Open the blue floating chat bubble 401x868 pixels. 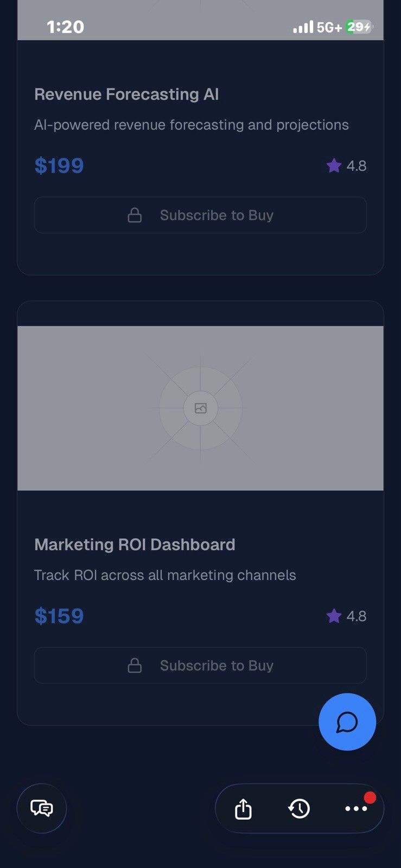pos(347,722)
